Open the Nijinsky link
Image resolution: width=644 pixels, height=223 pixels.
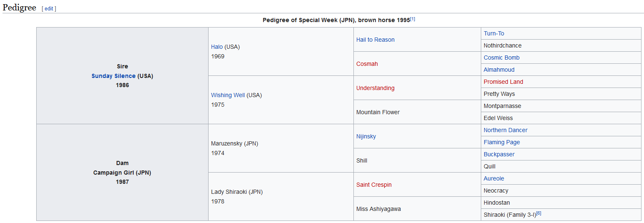(366, 136)
